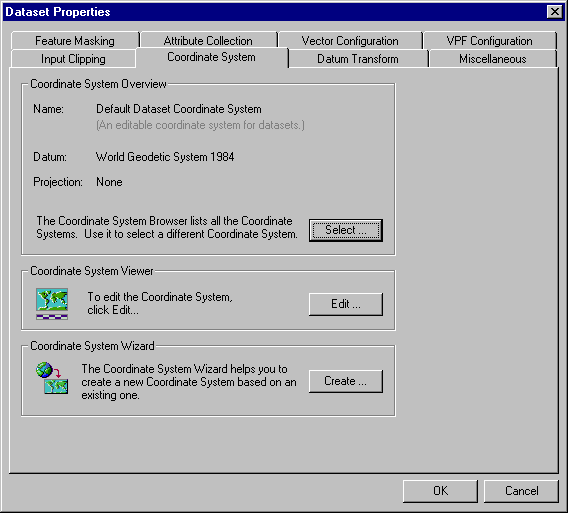
Task: Click Create... to launch the wizard
Action: (x=346, y=381)
